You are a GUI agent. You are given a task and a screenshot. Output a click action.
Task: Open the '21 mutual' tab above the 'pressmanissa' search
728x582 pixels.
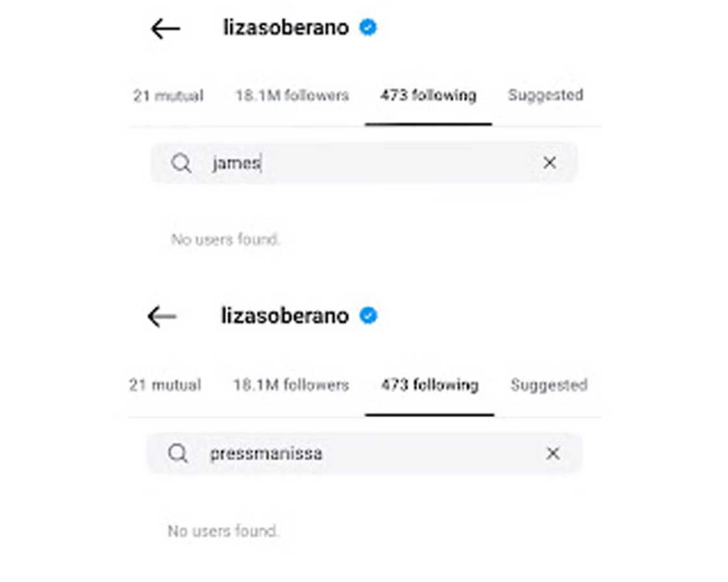165,385
